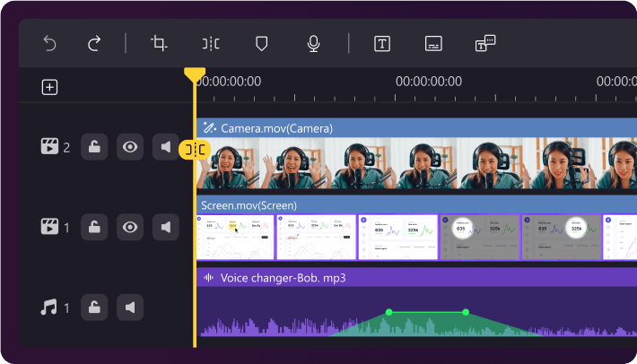Mute the audio track 1 speaker
The image size is (637, 364).
(x=131, y=308)
